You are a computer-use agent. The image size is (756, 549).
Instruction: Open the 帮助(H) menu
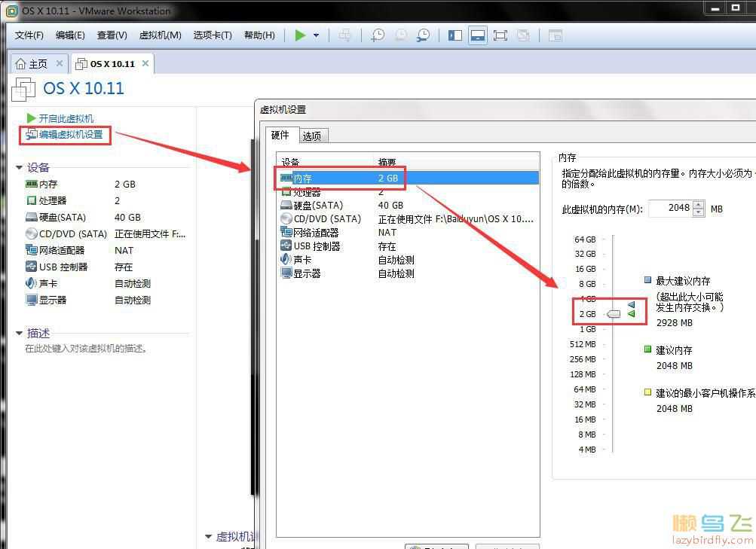259,35
